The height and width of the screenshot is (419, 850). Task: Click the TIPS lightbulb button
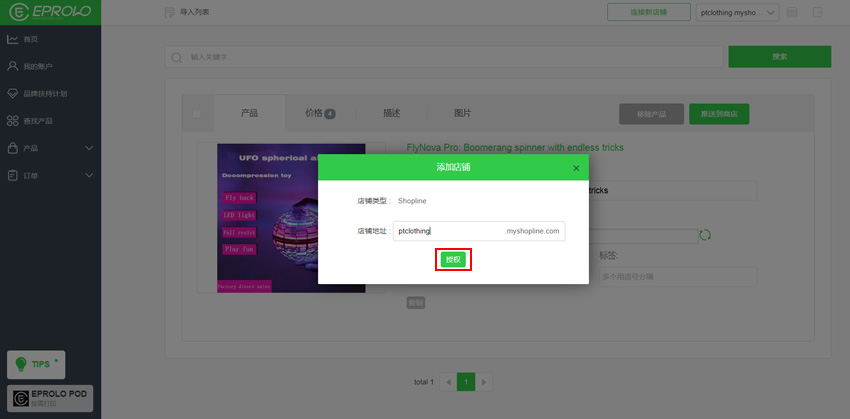tap(36, 364)
